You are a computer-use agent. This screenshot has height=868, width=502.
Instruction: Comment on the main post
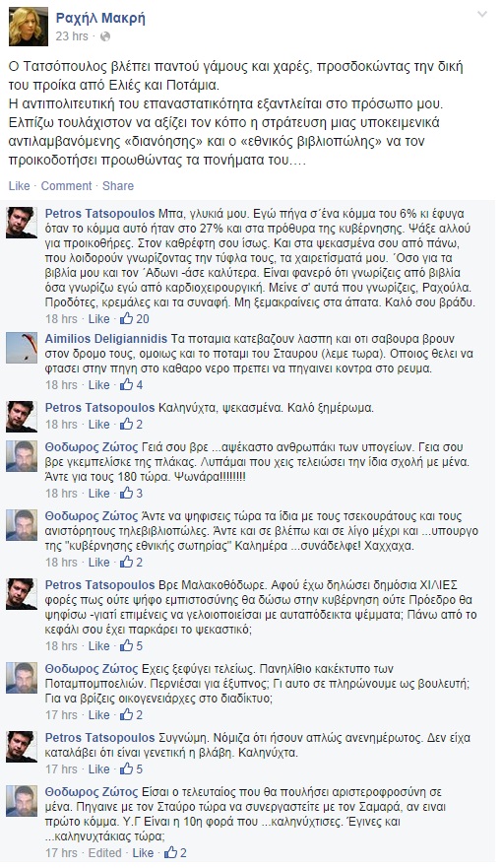66,186
